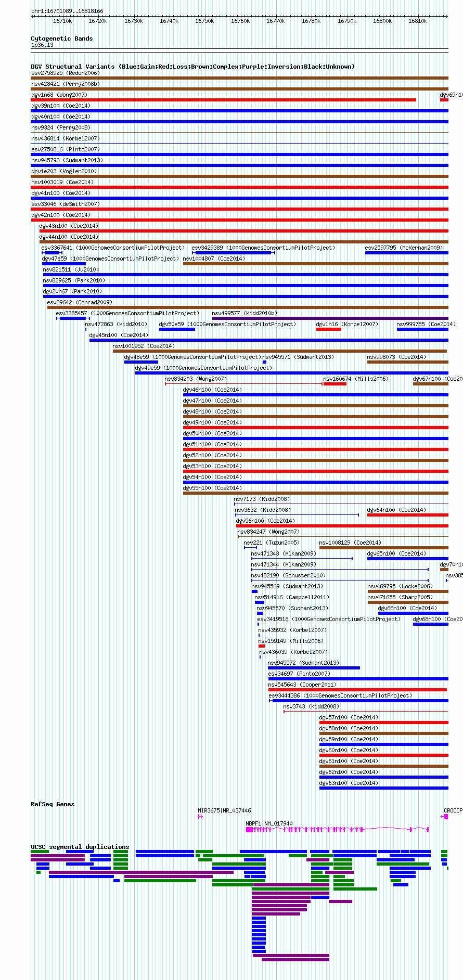Click the 16710k ruler tick label
This screenshot has width=463, height=980.
click(x=62, y=21)
